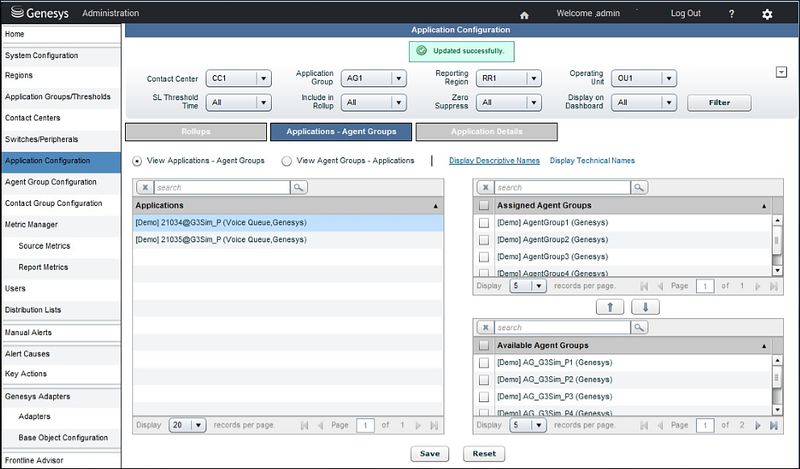The image size is (800, 469).
Task: Click the Genesys logo
Action: point(39,13)
